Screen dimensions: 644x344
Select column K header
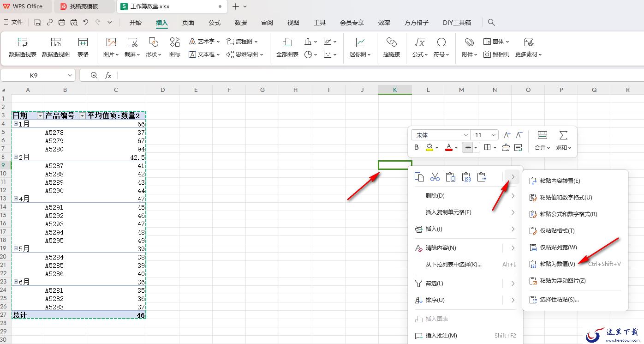point(395,90)
